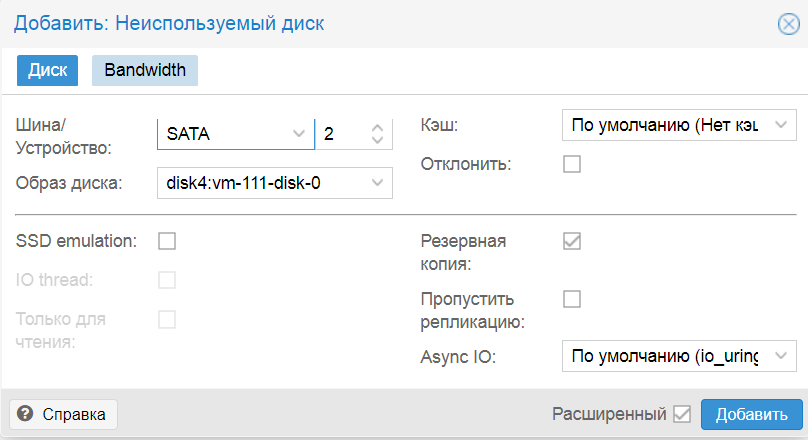Open the SATA bus type dropdown

pos(298,133)
